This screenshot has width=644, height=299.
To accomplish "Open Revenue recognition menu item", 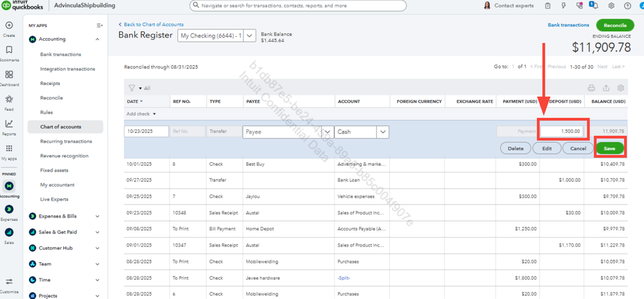I will point(64,156).
